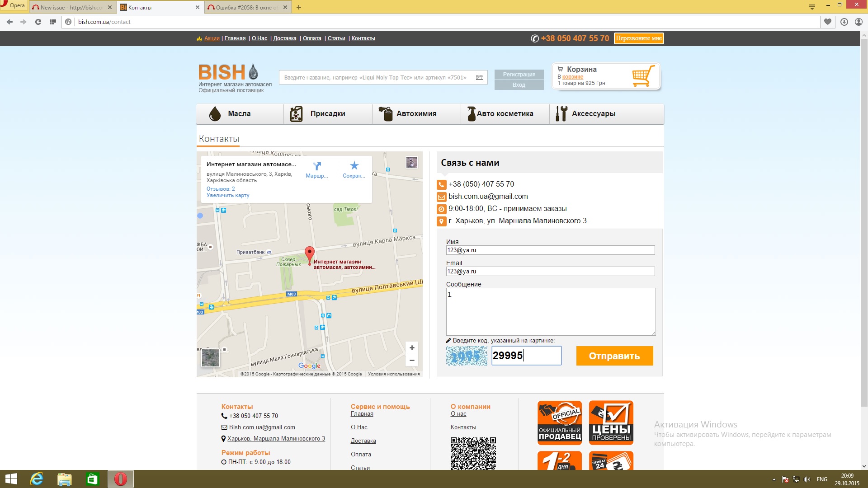Image resolution: width=868 pixels, height=488 pixels.
Task: Open Internet Explorer from the taskbar
Action: [37, 479]
